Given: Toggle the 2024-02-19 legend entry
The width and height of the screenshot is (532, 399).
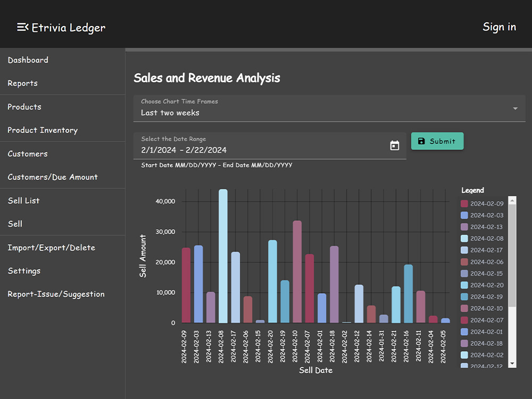Looking at the screenshot, I should pos(482,297).
